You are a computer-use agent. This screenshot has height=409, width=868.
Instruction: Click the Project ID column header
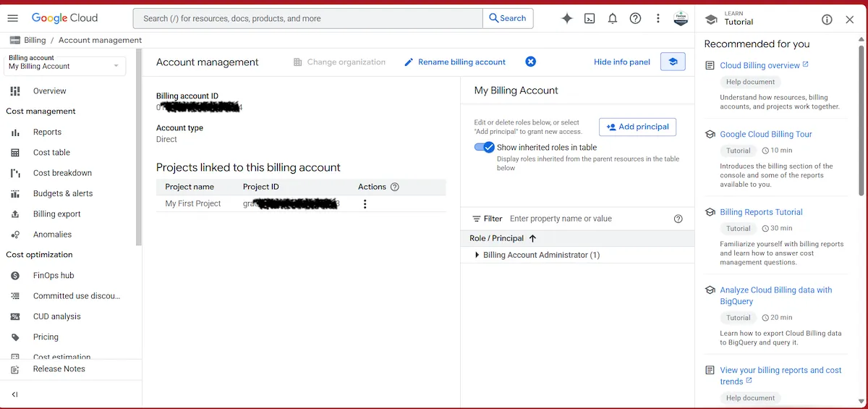[261, 187]
